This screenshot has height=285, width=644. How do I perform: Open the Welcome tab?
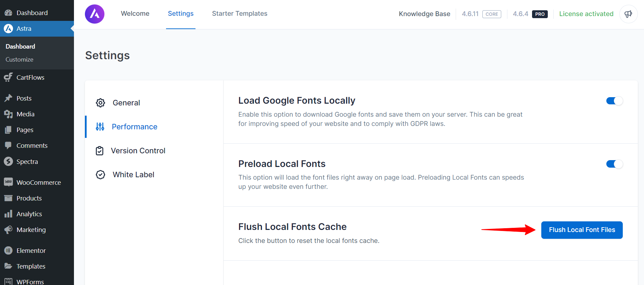[x=135, y=14]
